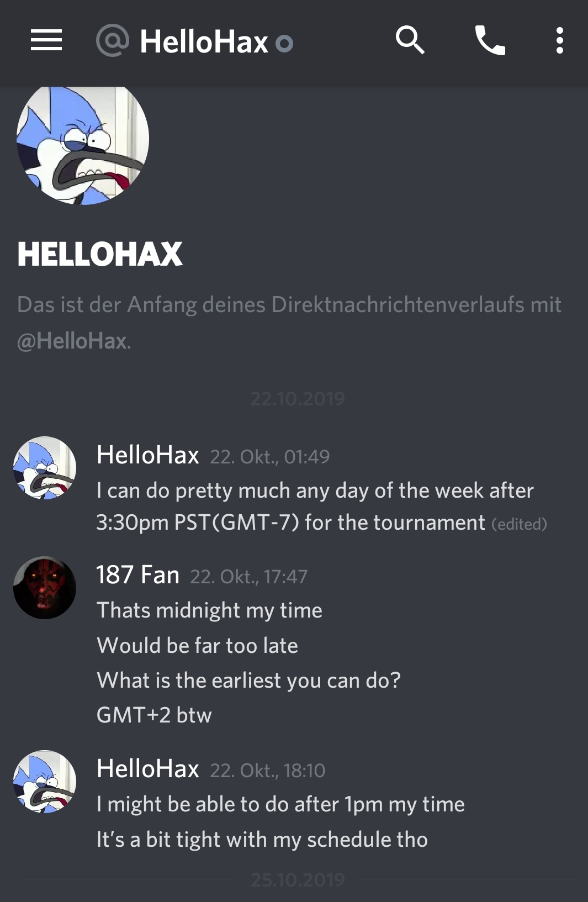Tap 'What is the earliest you can do?'
Image resolution: width=588 pixels, height=902 pixels.
click(248, 681)
